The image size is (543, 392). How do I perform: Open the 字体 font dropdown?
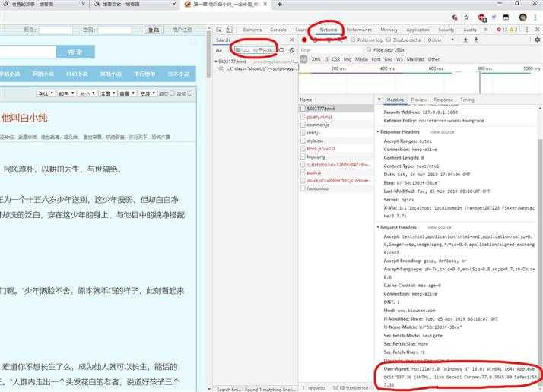pyautogui.click(x=46, y=93)
